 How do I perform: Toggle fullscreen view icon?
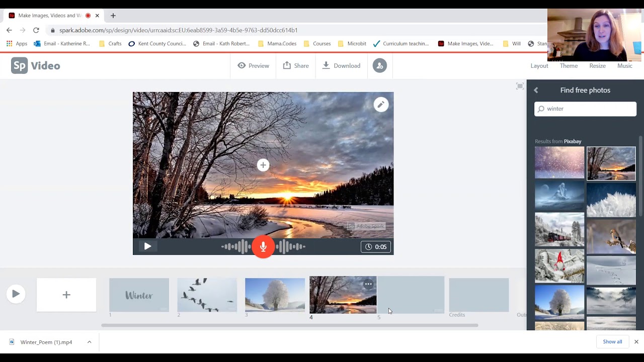point(520,86)
